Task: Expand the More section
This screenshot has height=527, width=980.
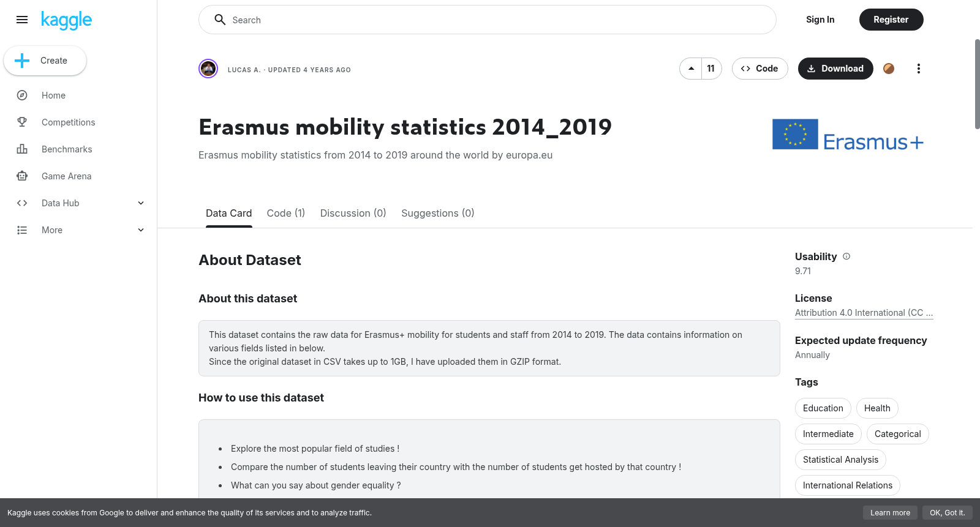Action: 141,230
